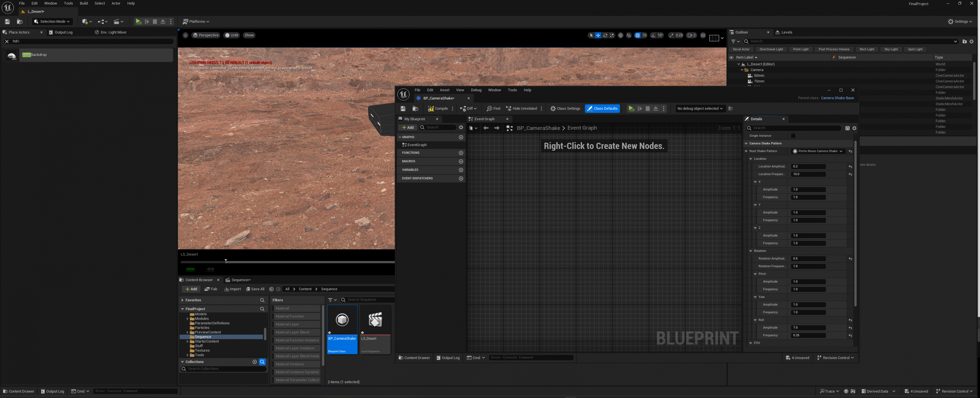
Task: Open the debug object selection dropdown
Action: [700, 109]
